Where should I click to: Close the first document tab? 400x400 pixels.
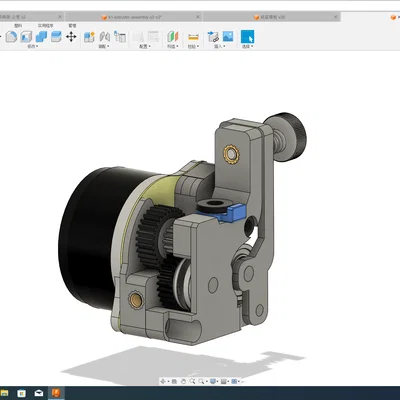[60, 16]
